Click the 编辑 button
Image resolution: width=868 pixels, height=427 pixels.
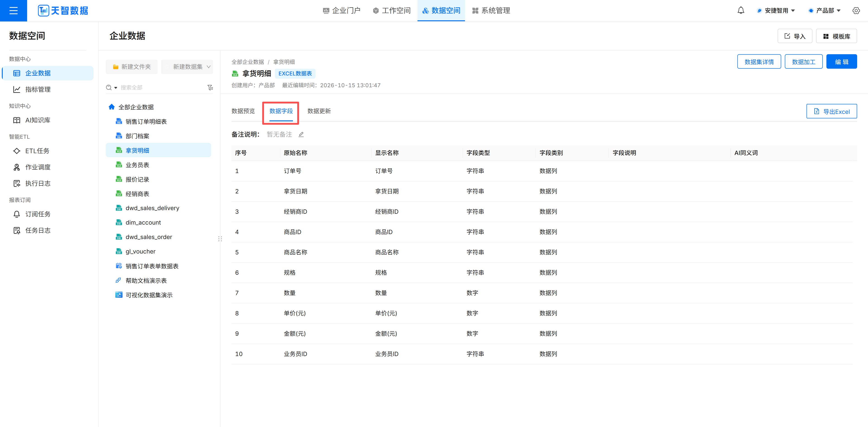click(841, 62)
